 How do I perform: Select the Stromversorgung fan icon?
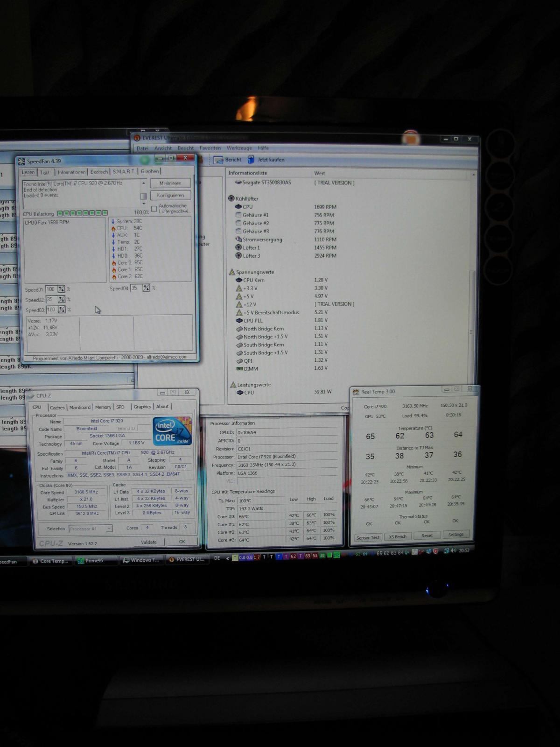pyautogui.click(x=238, y=240)
